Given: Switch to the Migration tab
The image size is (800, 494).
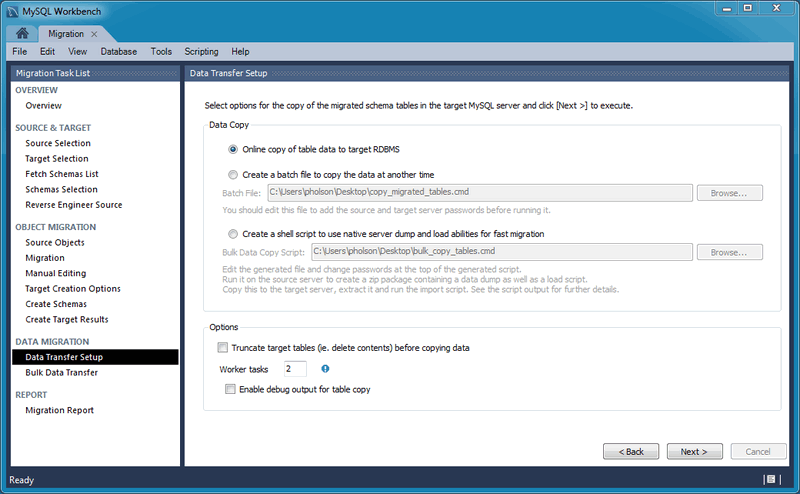Looking at the screenshot, I should (66, 34).
